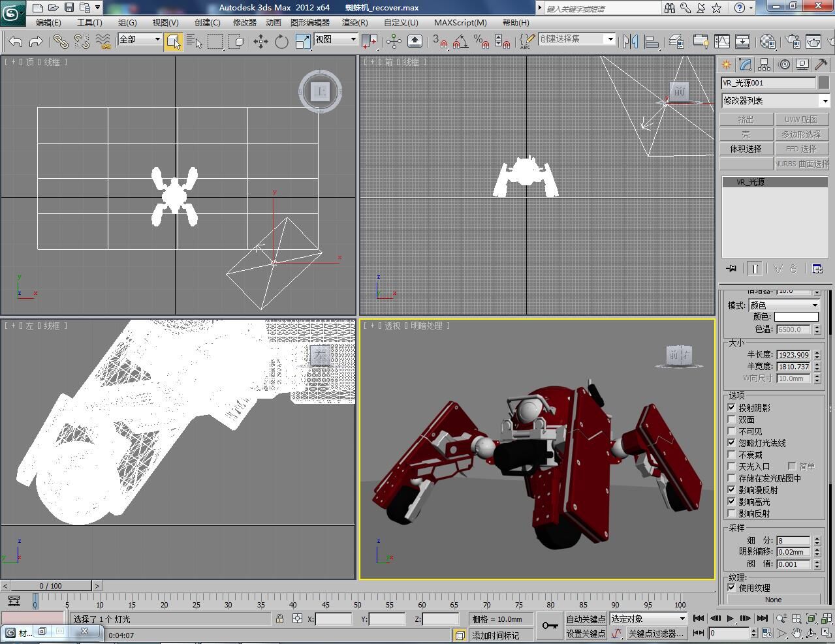Open the 渲染(R) menu
The height and width of the screenshot is (644, 835).
[x=354, y=22]
